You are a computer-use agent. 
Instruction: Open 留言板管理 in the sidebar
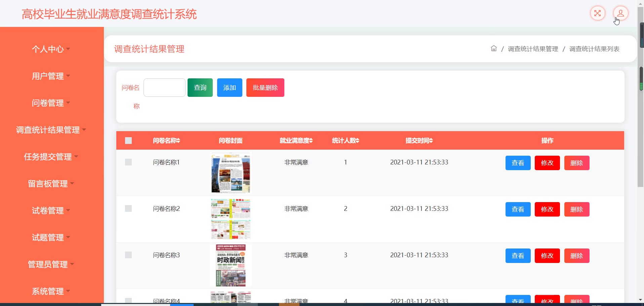pos(51,184)
